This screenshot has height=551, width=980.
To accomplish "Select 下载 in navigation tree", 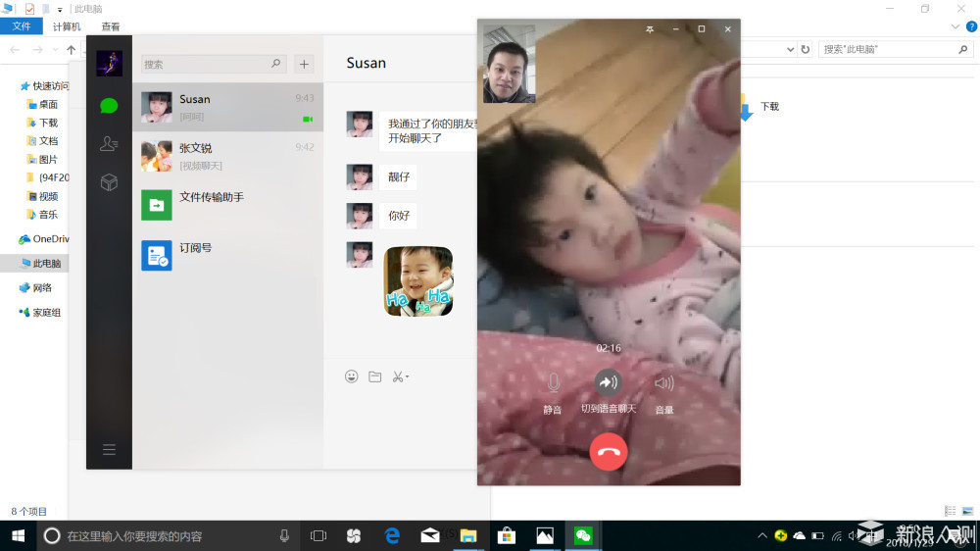I will 42,123.
